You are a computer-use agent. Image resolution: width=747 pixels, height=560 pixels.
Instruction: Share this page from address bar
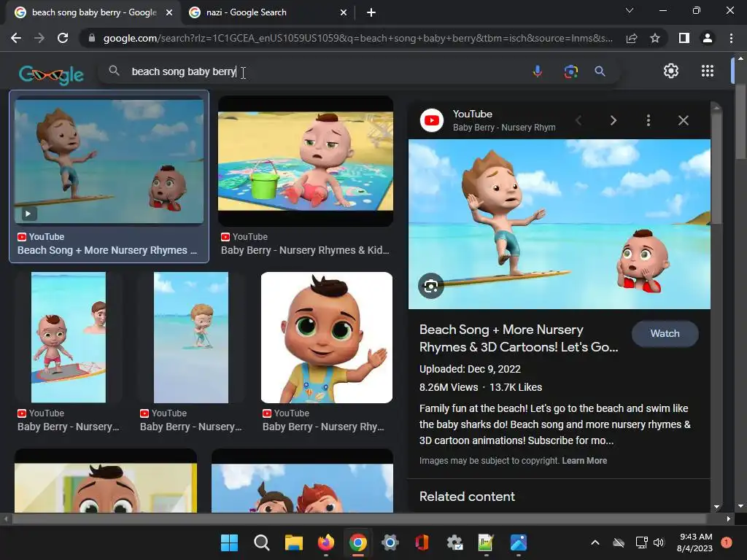(x=632, y=38)
